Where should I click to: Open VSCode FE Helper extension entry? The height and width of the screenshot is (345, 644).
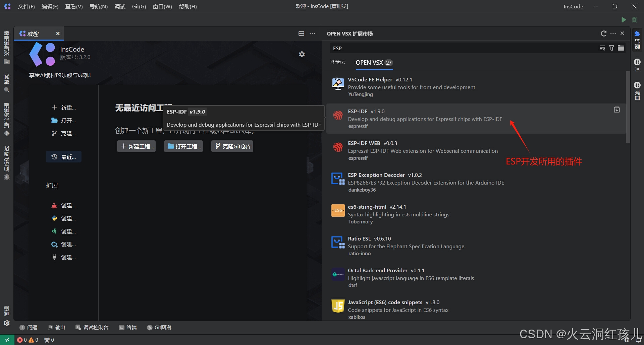point(476,87)
